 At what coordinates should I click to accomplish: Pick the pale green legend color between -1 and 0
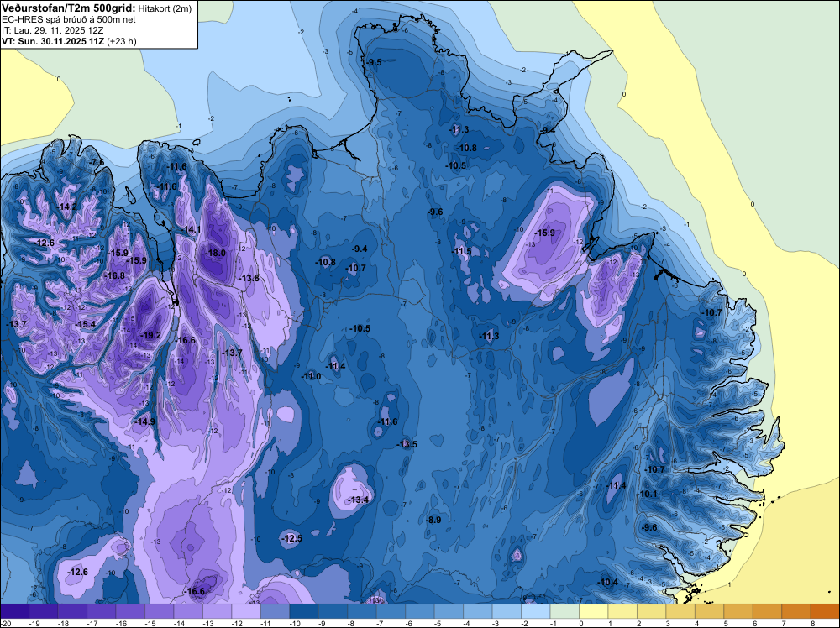point(564,611)
